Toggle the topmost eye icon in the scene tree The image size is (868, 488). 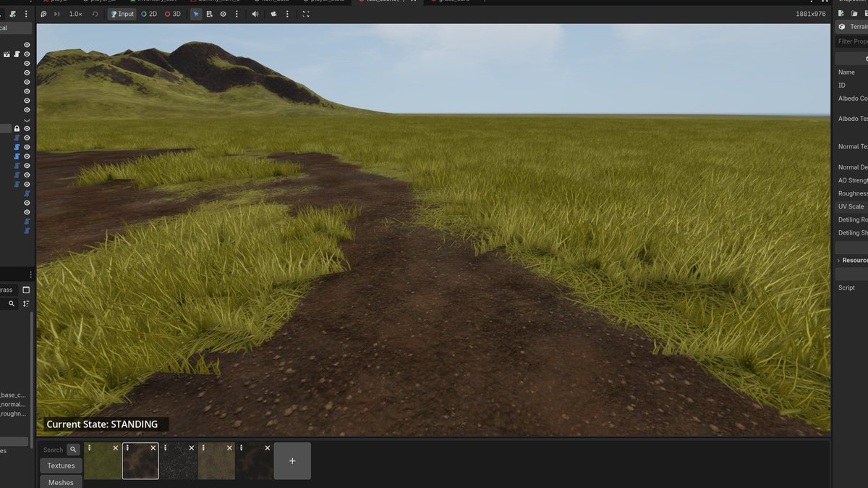[x=27, y=45]
